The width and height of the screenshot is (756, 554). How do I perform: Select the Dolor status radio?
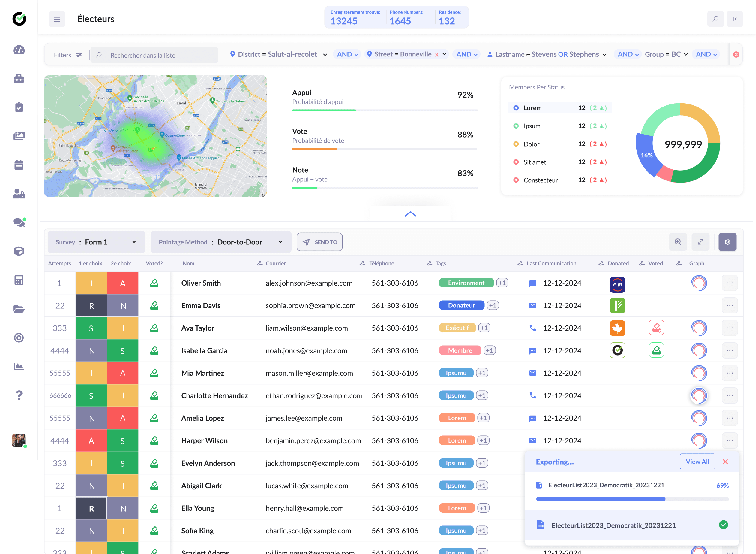click(x=516, y=144)
